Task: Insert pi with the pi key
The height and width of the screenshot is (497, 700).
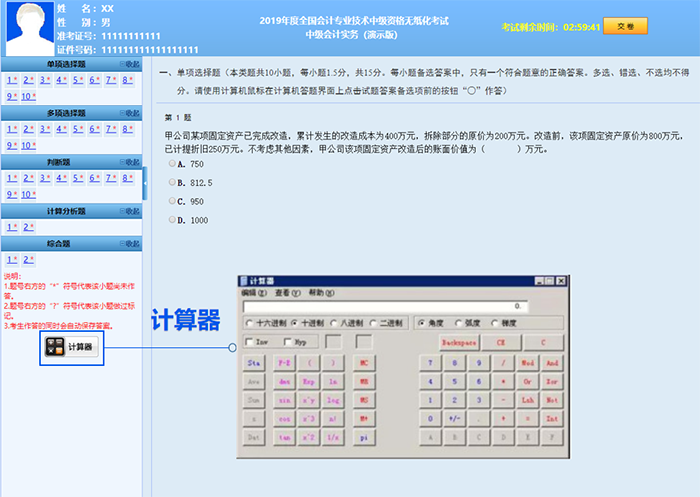Action: 364,438
